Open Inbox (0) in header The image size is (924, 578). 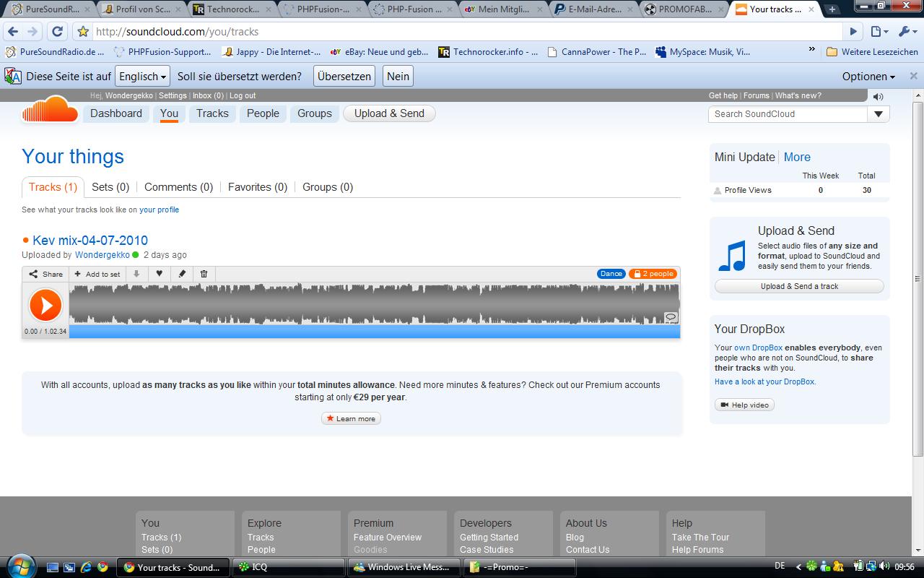pos(208,95)
